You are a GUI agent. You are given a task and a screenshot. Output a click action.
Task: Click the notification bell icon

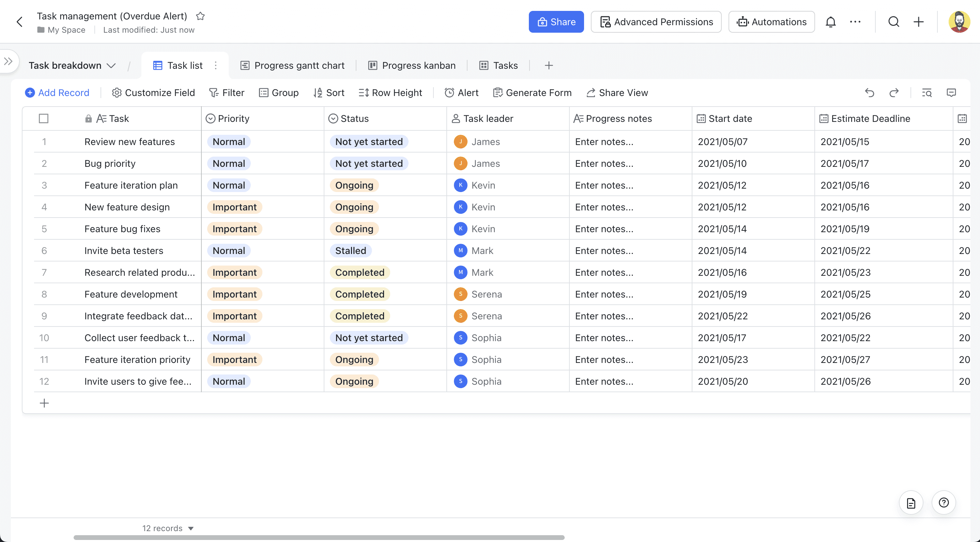click(830, 22)
